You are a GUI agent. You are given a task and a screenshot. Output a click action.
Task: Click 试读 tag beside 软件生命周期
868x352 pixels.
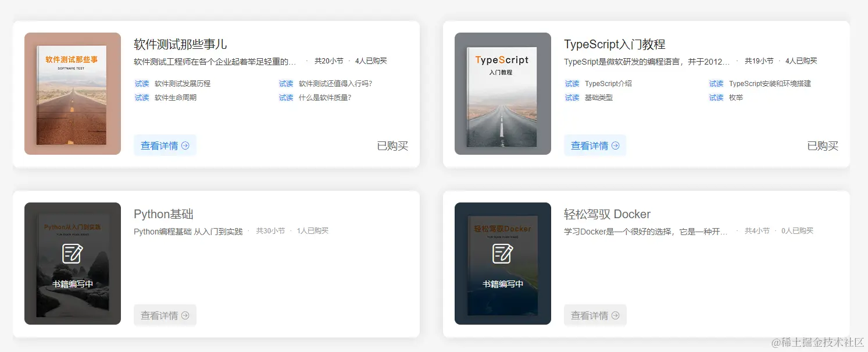pyautogui.click(x=142, y=98)
